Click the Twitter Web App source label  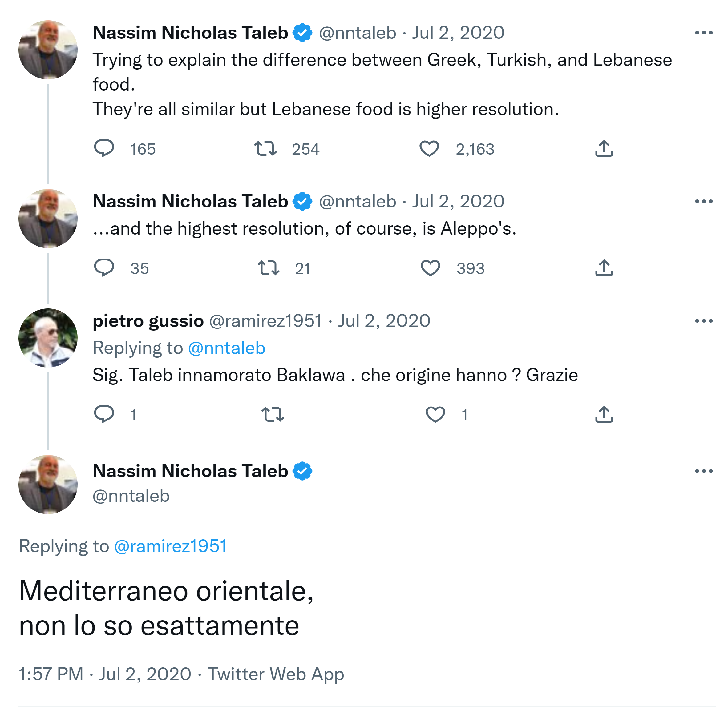click(275, 674)
